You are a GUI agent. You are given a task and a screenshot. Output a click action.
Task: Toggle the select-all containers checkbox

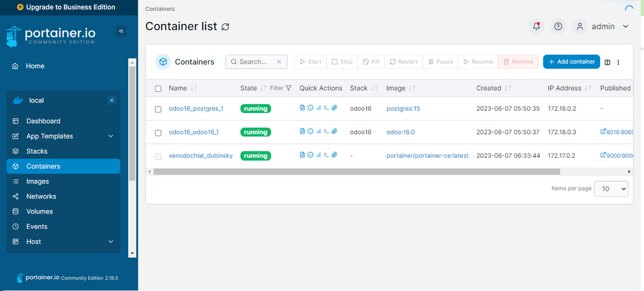(158, 89)
